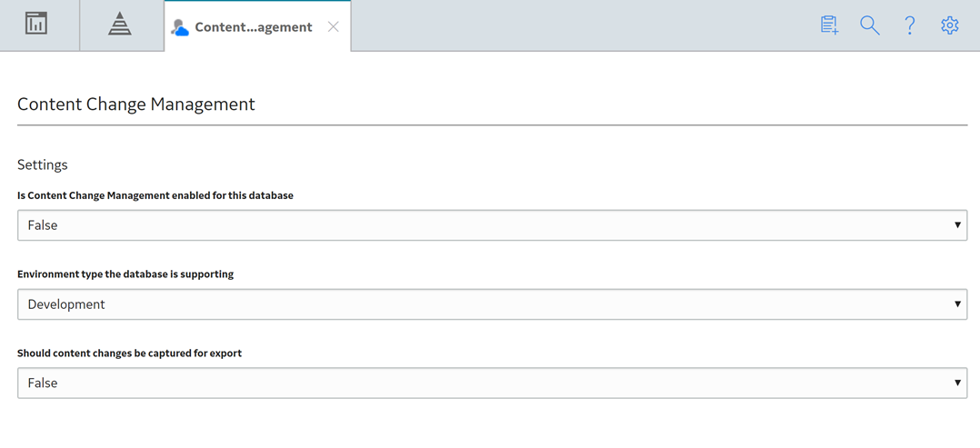Click the 'Should content changes be captured' label

coord(129,353)
